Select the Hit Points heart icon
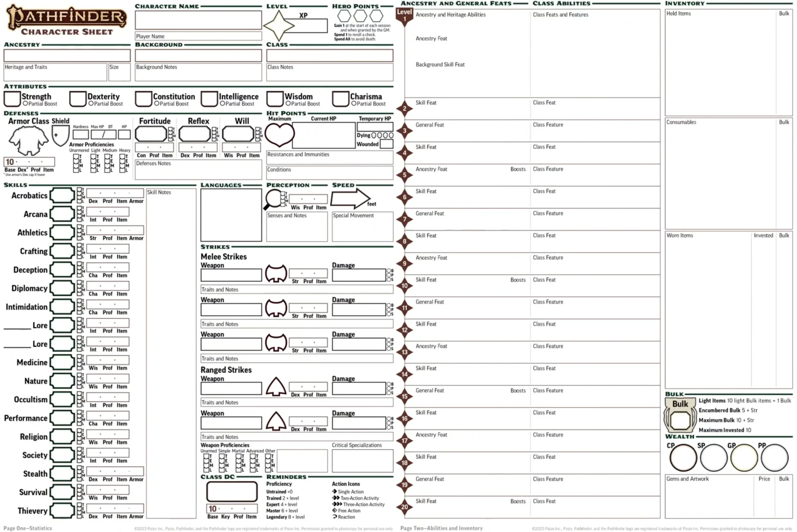This screenshot has width=797, height=532. 279,135
